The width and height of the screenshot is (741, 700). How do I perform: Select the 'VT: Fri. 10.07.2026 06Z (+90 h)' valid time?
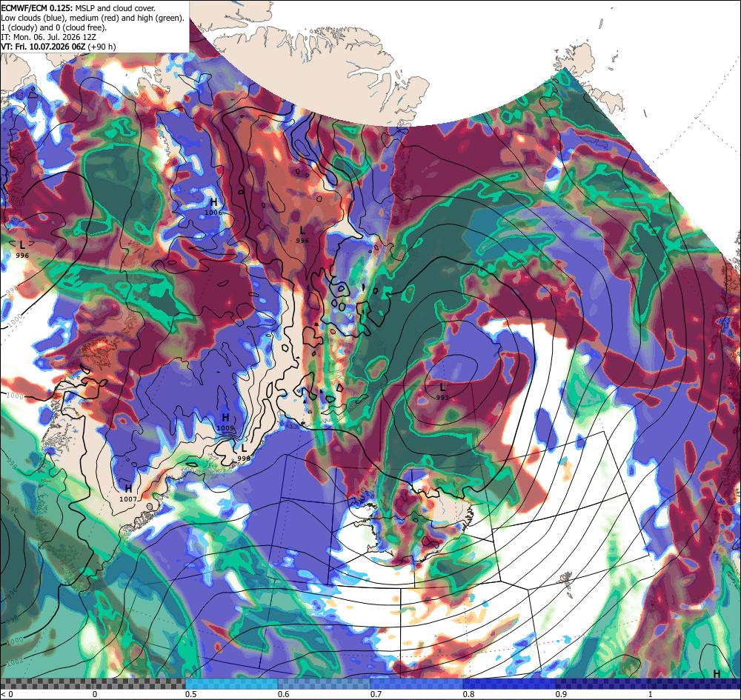[x=58, y=47]
